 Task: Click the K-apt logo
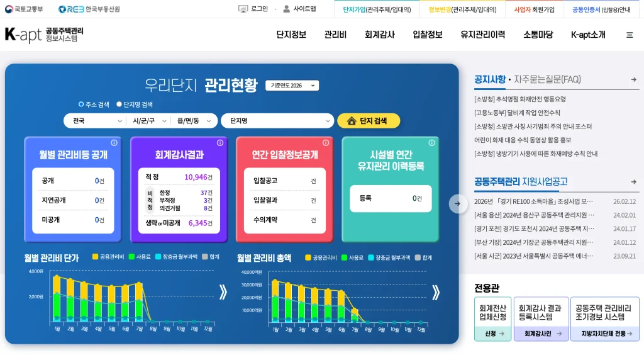(44, 35)
